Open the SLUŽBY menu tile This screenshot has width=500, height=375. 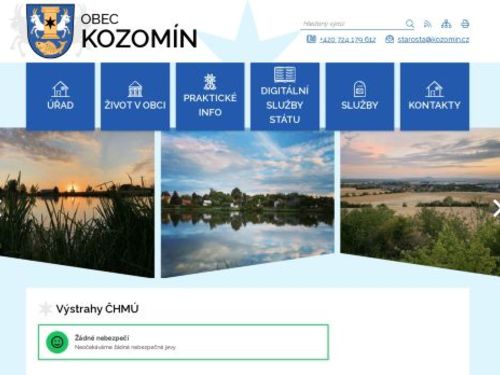click(360, 96)
